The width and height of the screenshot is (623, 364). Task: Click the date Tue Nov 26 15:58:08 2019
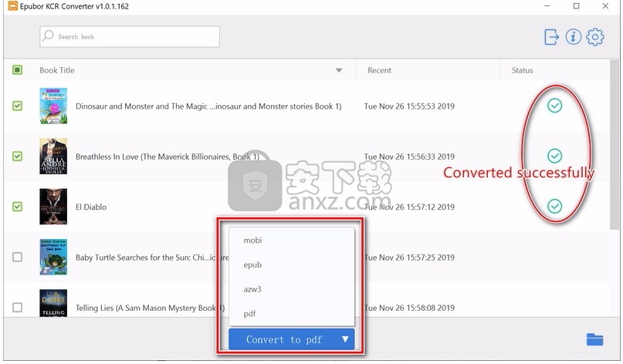pyautogui.click(x=409, y=308)
